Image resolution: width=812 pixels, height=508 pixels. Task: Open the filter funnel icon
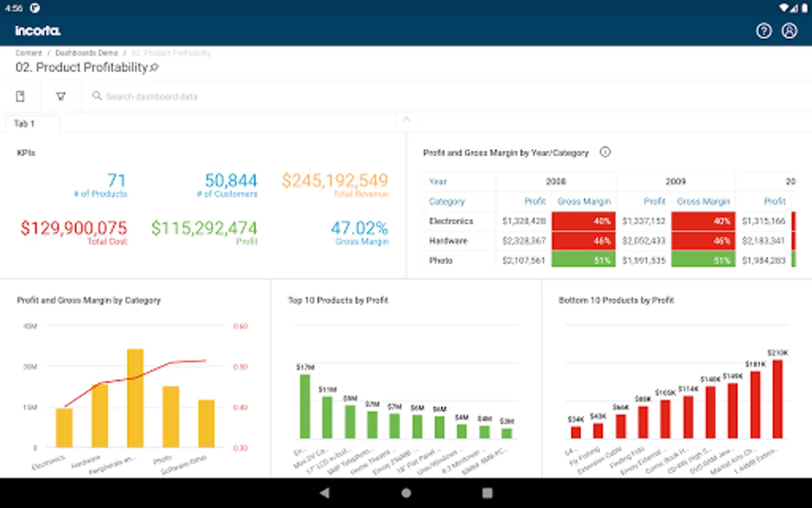pyautogui.click(x=60, y=97)
